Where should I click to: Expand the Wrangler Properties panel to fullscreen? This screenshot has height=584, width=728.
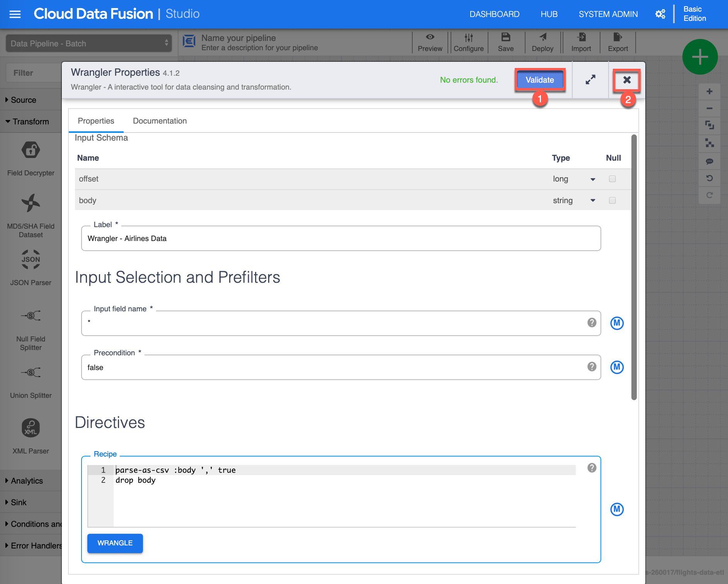coord(590,80)
